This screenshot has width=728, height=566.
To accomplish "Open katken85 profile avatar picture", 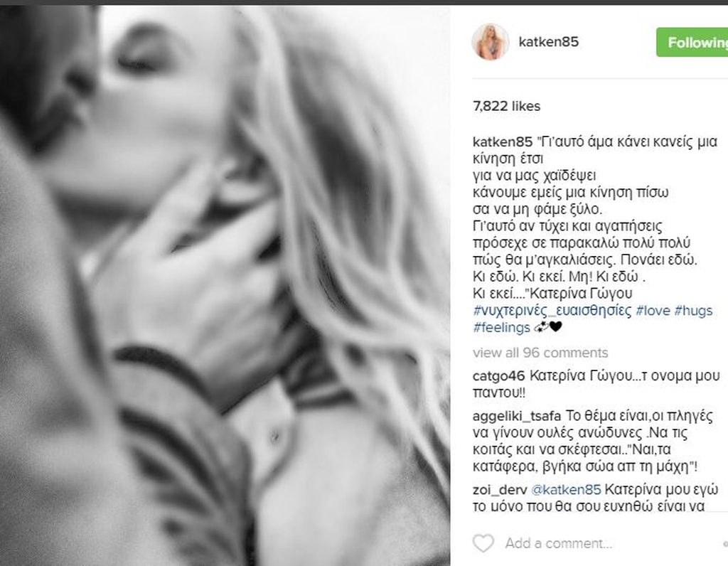I will coord(491,42).
